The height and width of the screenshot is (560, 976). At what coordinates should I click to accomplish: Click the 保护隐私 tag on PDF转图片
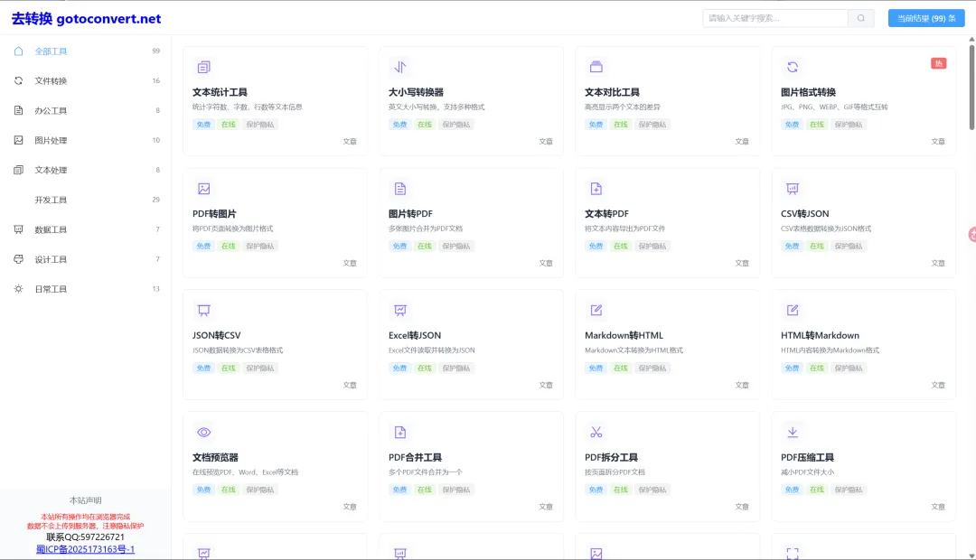click(x=259, y=246)
